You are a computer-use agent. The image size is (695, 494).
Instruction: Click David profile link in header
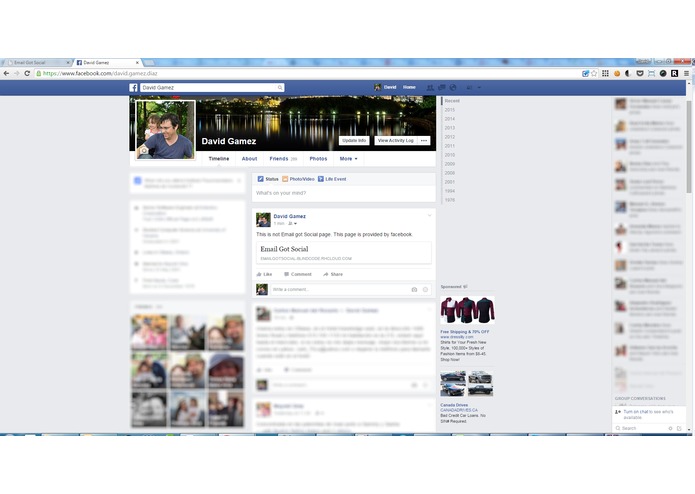click(x=385, y=87)
